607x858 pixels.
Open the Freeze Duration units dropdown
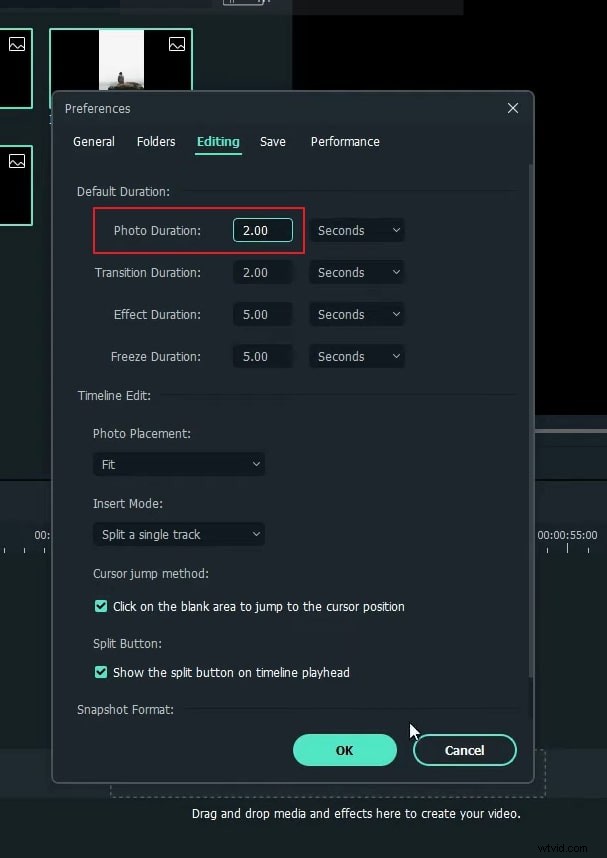(357, 356)
